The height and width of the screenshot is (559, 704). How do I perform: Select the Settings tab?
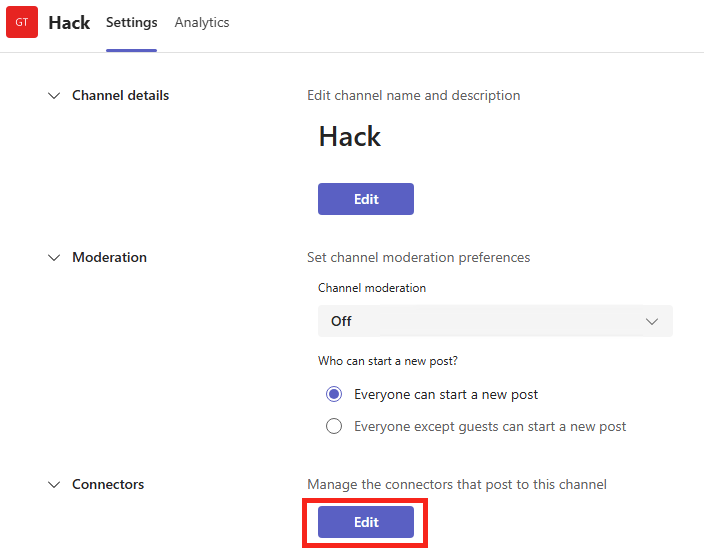coord(132,22)
